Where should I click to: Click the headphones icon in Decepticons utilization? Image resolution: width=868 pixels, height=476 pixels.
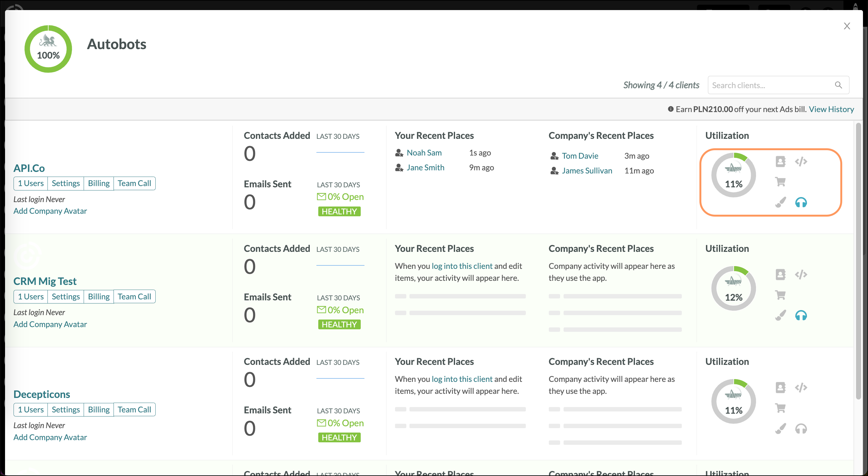click(x=801, y=428)
